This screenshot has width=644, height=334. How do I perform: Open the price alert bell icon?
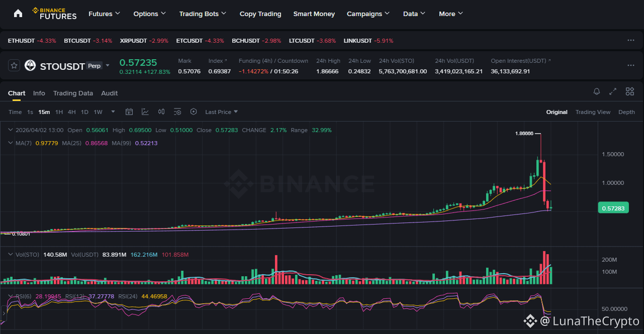tap(597, 91)
